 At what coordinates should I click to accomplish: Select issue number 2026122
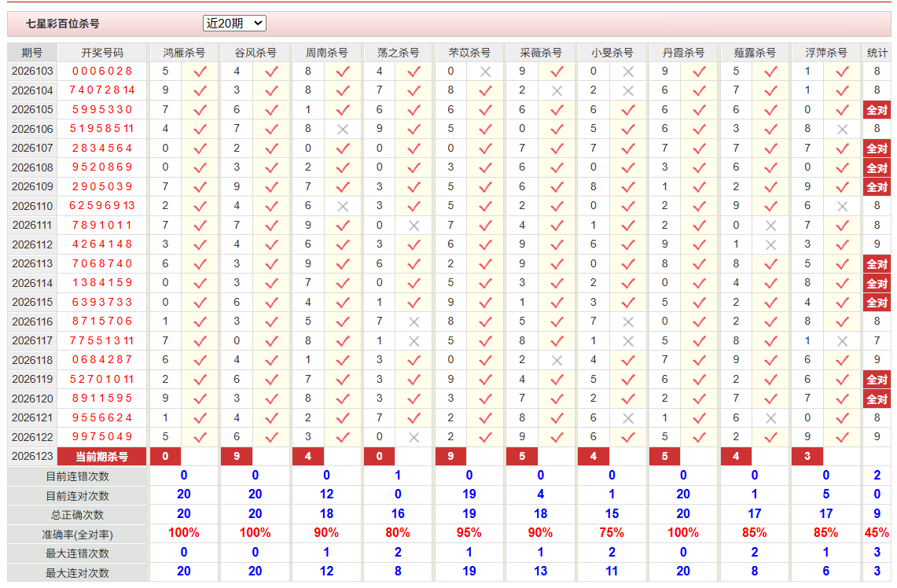coord(32,437)
